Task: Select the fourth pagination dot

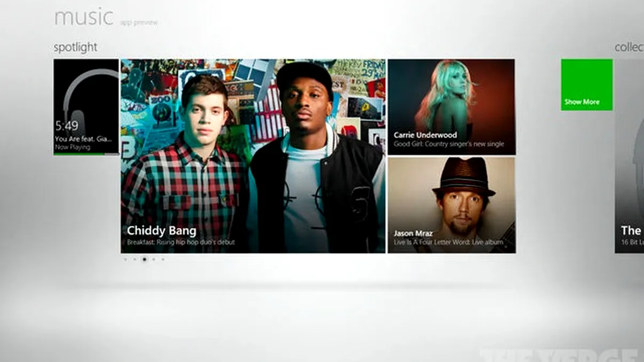Action: tap(154, 259)
